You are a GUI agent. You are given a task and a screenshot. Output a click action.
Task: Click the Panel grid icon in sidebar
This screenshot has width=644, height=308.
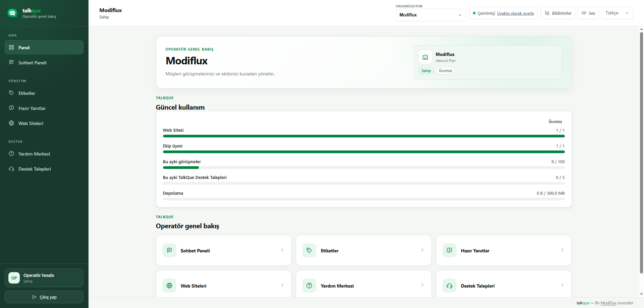pos(11,47)
